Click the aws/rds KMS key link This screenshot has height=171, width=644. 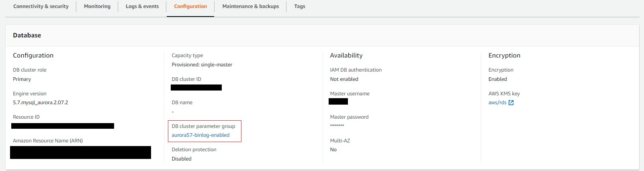point(497,103)
